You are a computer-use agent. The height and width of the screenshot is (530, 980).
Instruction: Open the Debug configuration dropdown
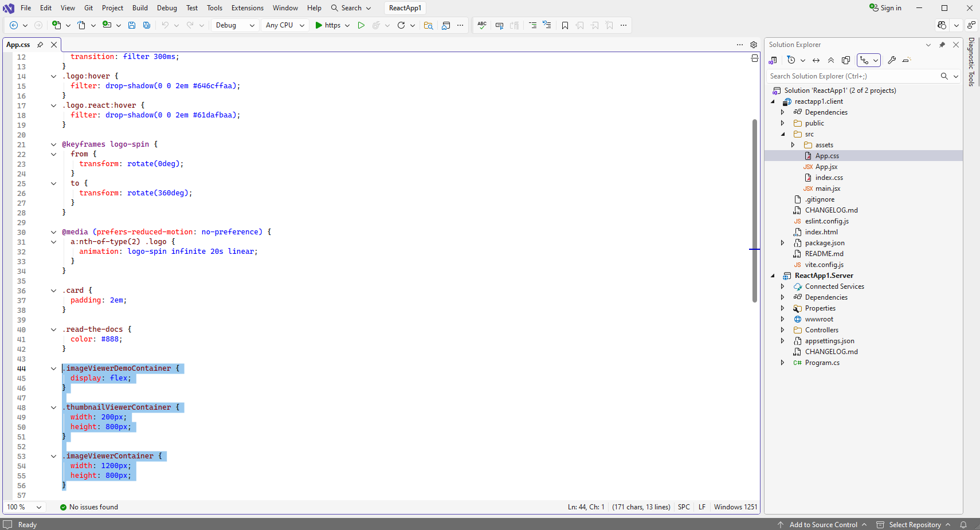pos(235,25)
